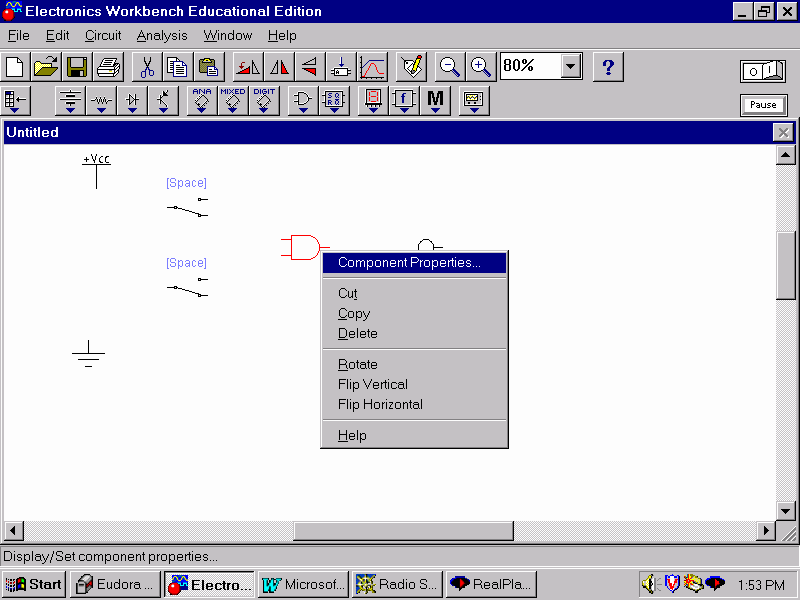Image resolution: width=800 pixels, height=600 pixels.
Task: Print the circuit with the printer icon
Action: click(108, 67)
